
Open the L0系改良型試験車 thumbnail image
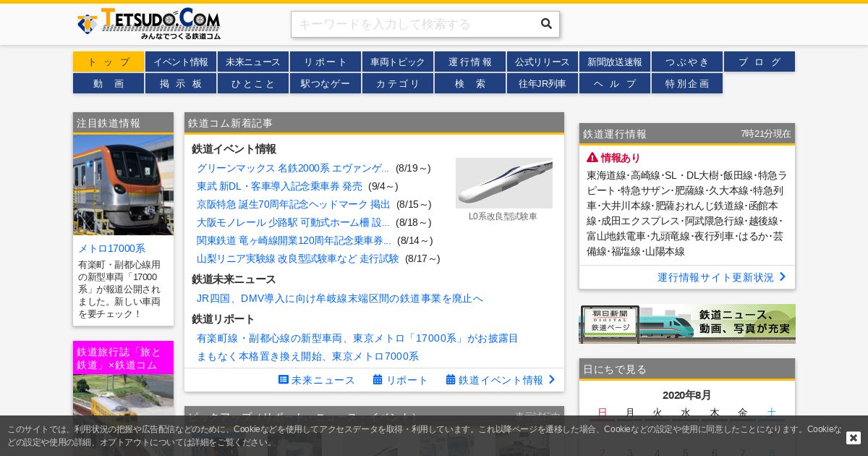pos(504,183)
